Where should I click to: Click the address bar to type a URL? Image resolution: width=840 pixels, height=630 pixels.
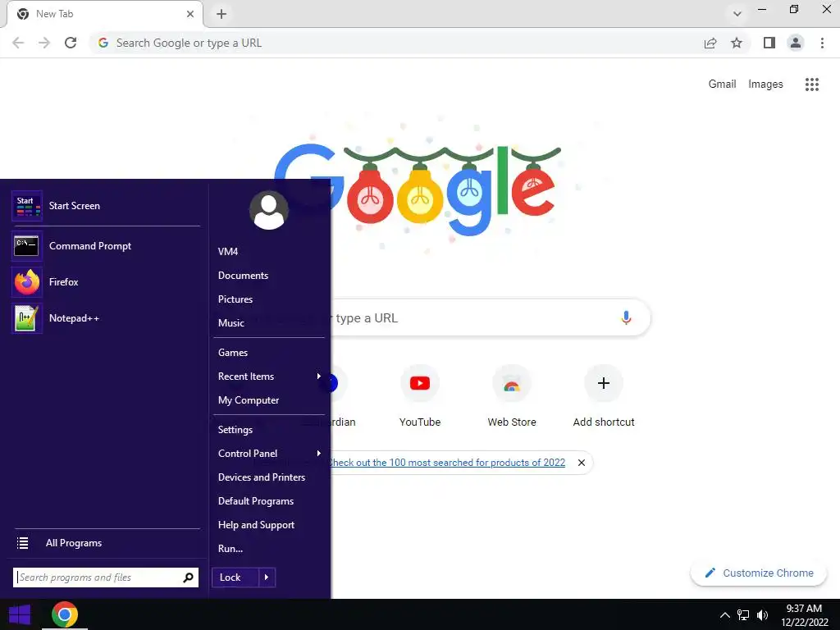(x=396, y=43)
